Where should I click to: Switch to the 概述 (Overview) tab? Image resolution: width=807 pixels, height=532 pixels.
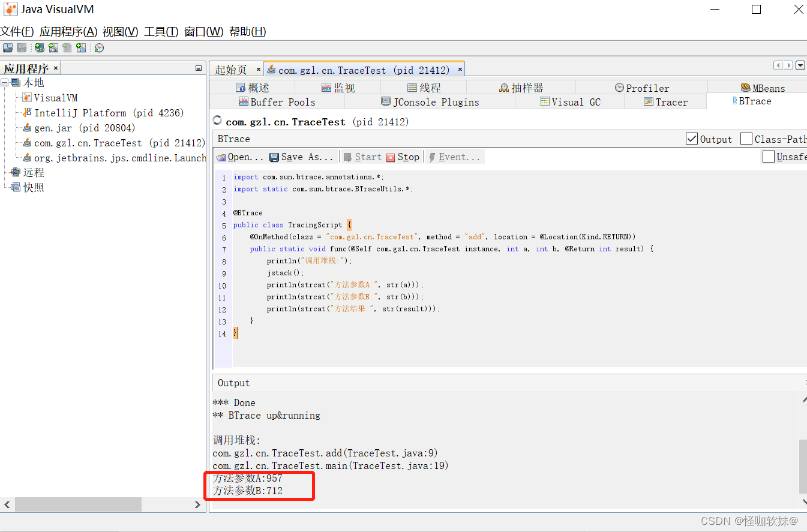tap(253, 88)
